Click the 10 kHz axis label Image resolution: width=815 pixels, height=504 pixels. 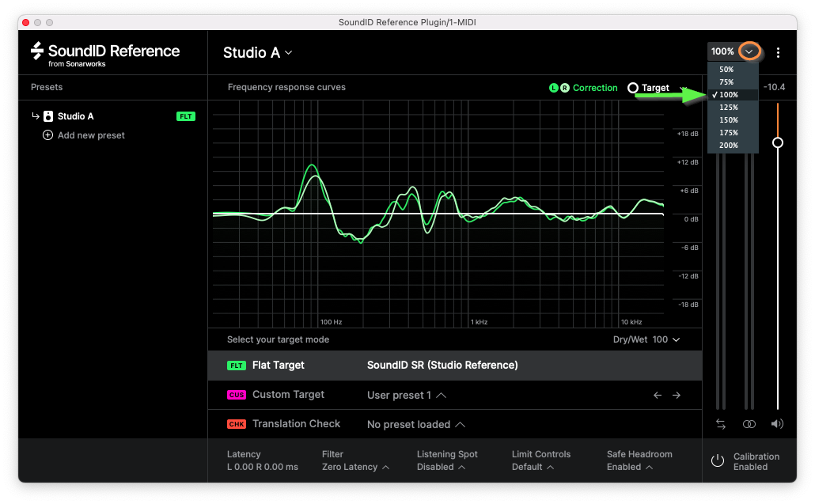tap(631, 322)
